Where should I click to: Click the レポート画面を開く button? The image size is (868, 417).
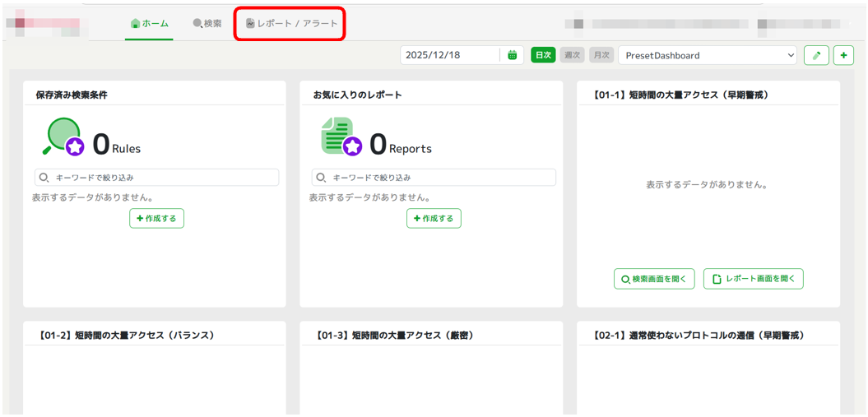click(754, 279)
